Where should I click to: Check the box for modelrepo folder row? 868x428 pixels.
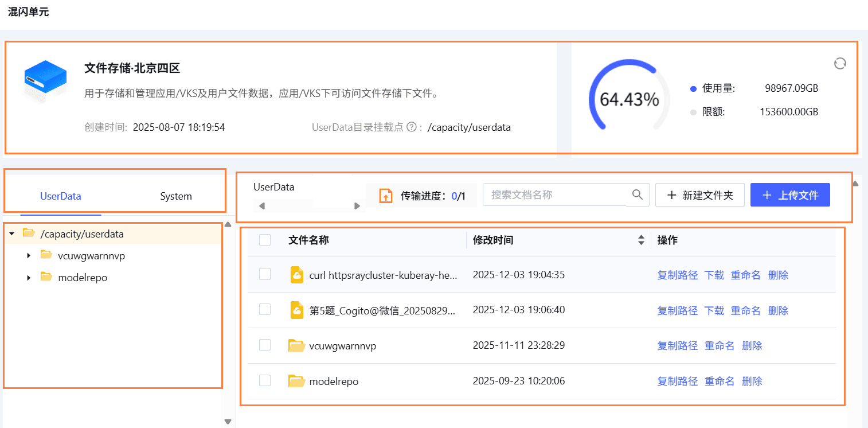[x=265, y=380]
